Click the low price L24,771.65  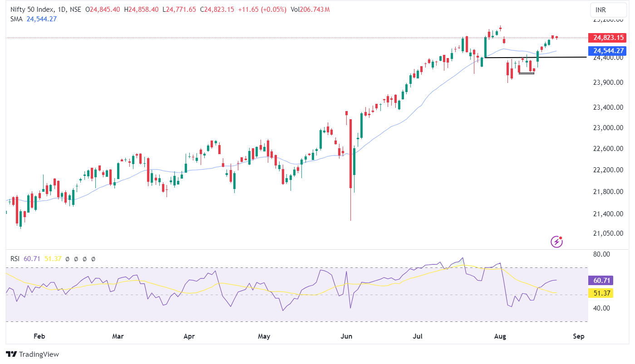[x=179, y=10]
